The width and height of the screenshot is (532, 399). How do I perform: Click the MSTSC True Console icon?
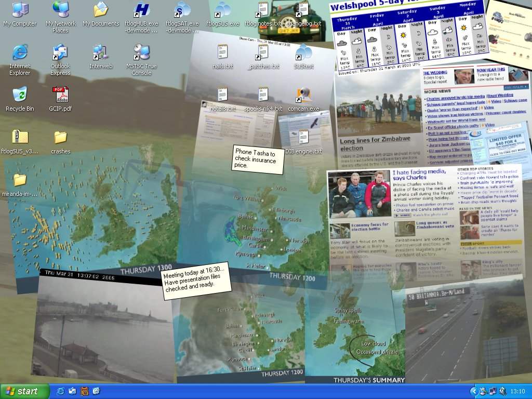point(141,52)
